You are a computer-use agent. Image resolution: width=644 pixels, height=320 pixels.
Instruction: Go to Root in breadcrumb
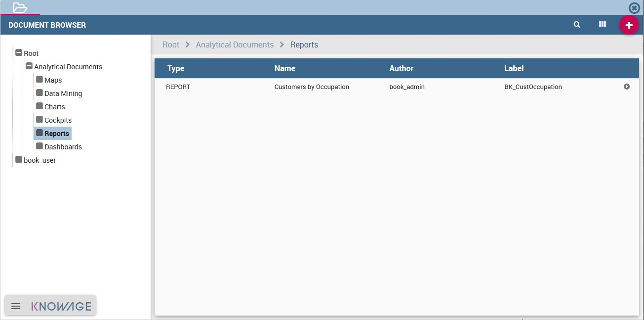tap(171, 45)
